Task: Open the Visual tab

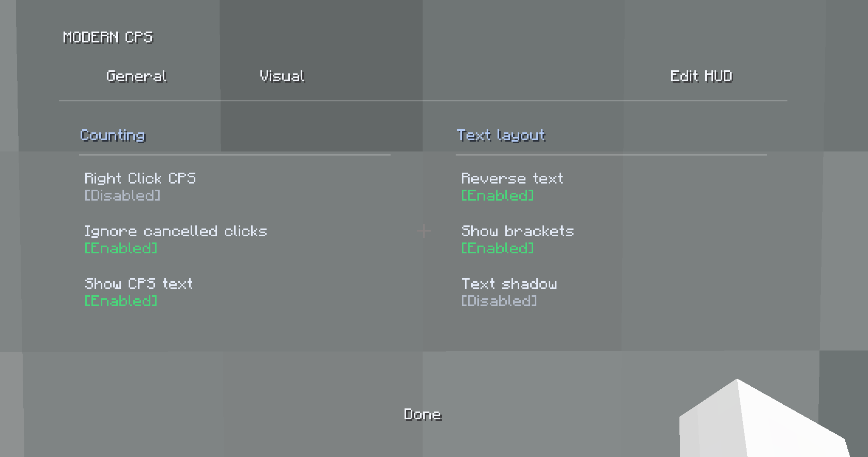Action: (x=282, y=77)
